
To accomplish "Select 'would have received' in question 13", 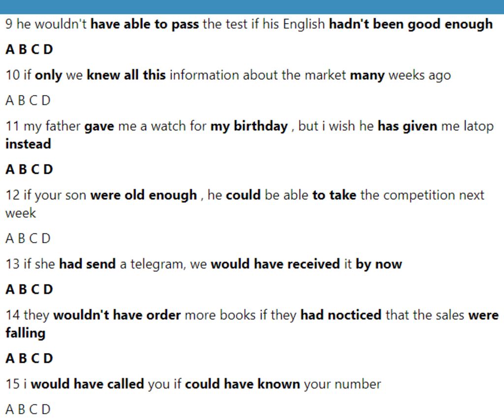I will (275, 264).
